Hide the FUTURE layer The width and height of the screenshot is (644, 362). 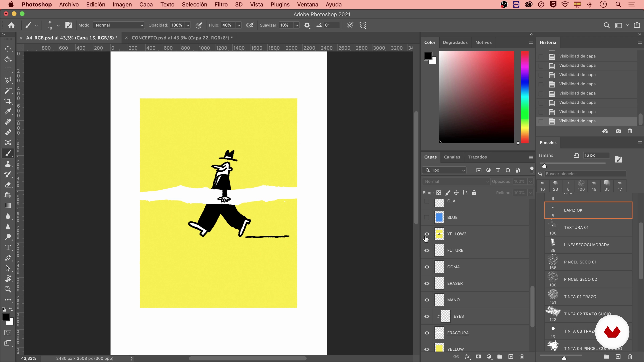tap(427, 250)
